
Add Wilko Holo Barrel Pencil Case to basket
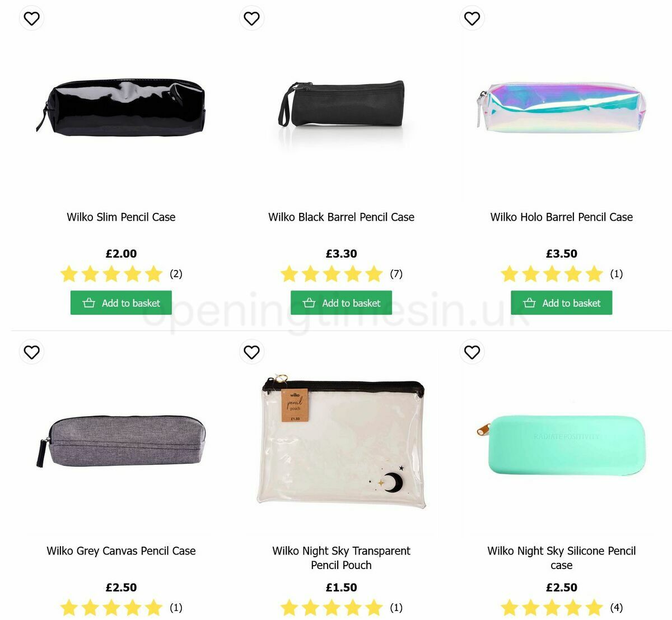(x=562, y=302)
